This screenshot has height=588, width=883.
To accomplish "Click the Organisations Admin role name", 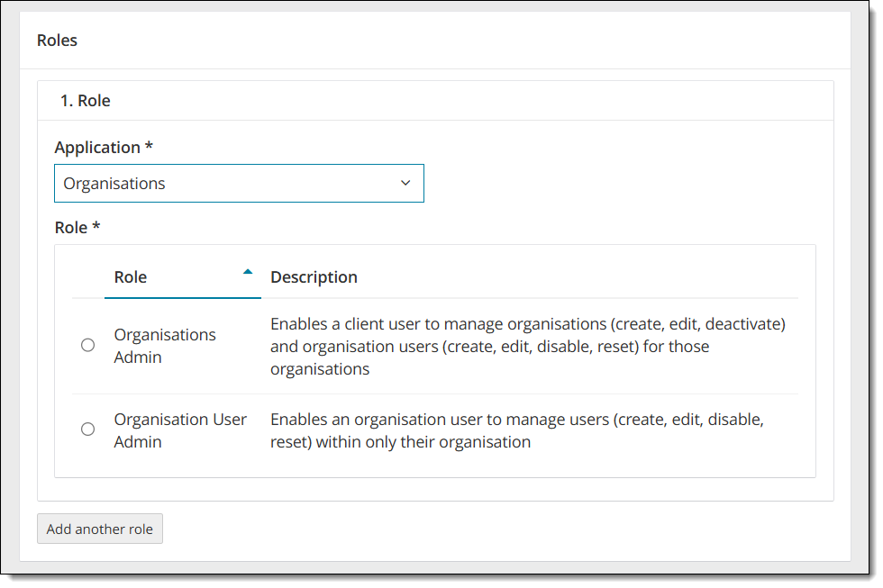I will coord(165,346).
